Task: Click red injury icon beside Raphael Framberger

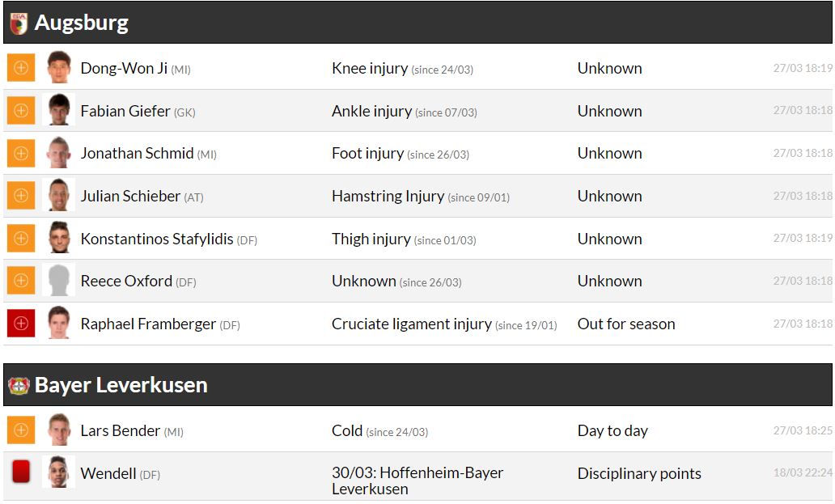Action: pos(21,324)
